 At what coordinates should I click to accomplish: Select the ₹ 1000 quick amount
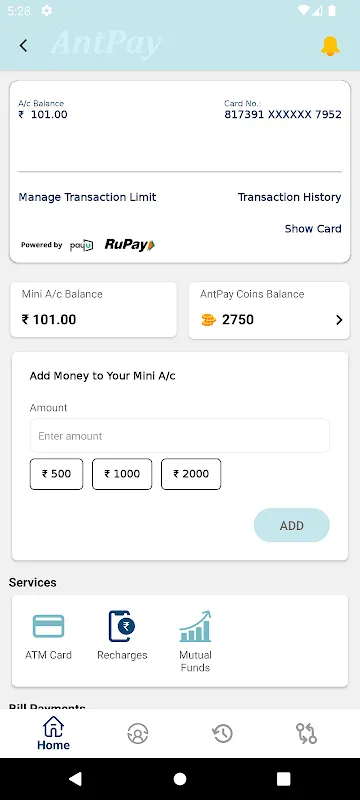point(122,474)
